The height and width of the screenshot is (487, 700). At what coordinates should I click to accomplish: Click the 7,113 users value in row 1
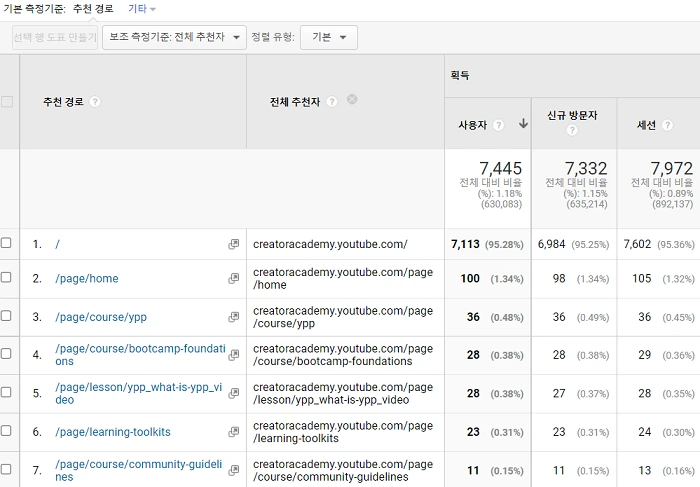coord(465,244)
